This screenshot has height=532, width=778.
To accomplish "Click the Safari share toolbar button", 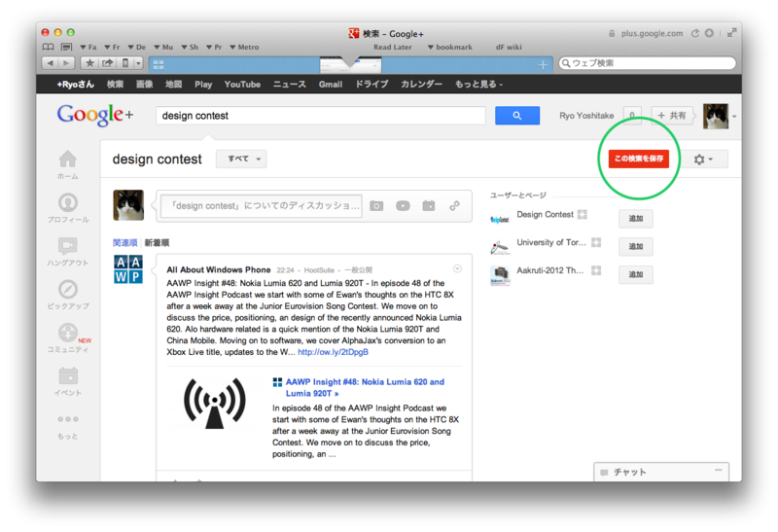I will point(107,63).
